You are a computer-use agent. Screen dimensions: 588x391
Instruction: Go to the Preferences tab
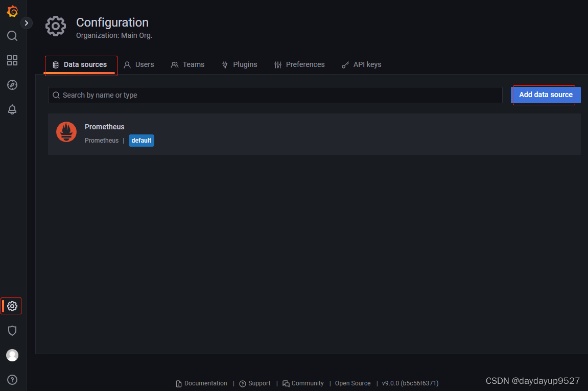click(299, 64)
